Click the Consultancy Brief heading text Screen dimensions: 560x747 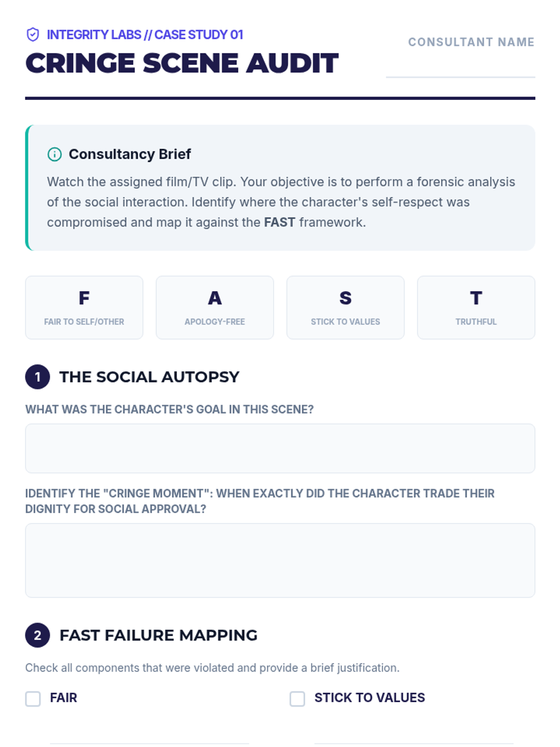pos(130,154)
